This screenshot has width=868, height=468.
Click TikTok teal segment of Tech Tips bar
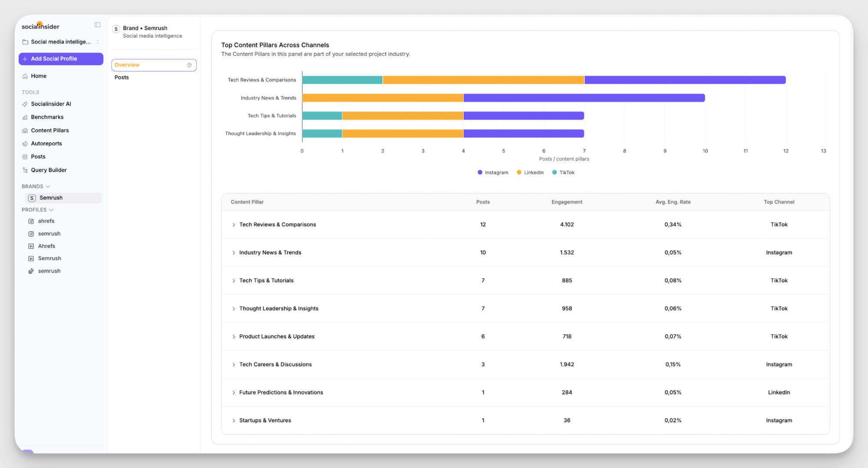click(x=322, y=116)
